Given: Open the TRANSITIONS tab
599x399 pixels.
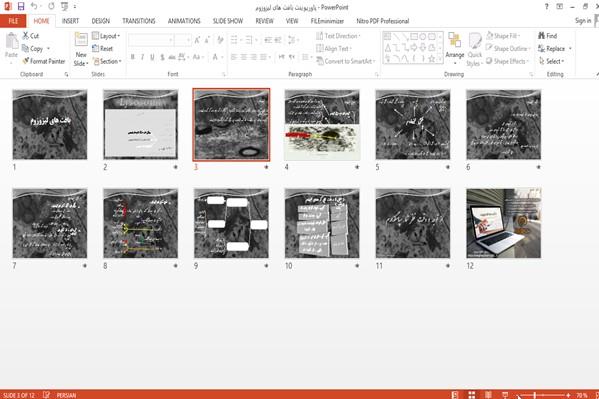Looking at the screenshot, I should point(139,21).
